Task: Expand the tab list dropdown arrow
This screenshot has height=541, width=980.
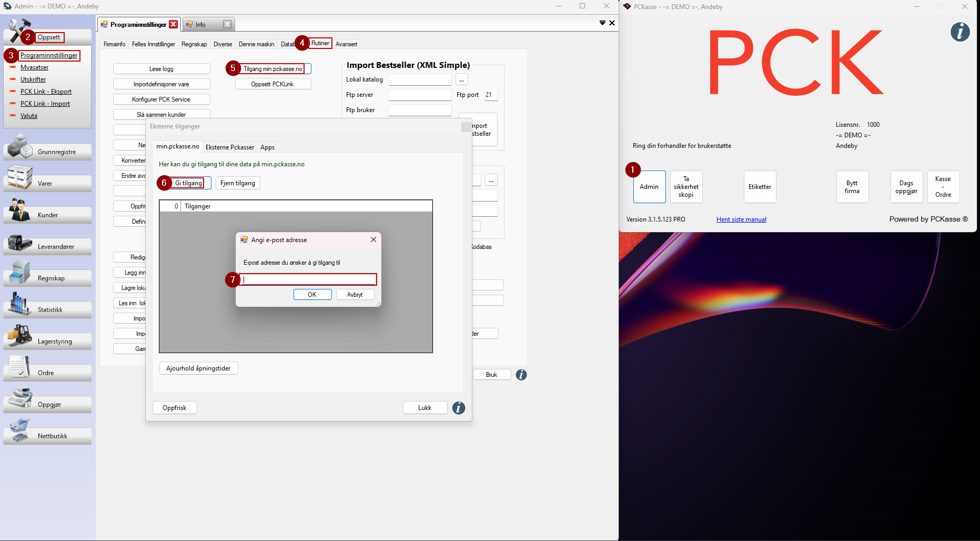Action: (602, 23)
